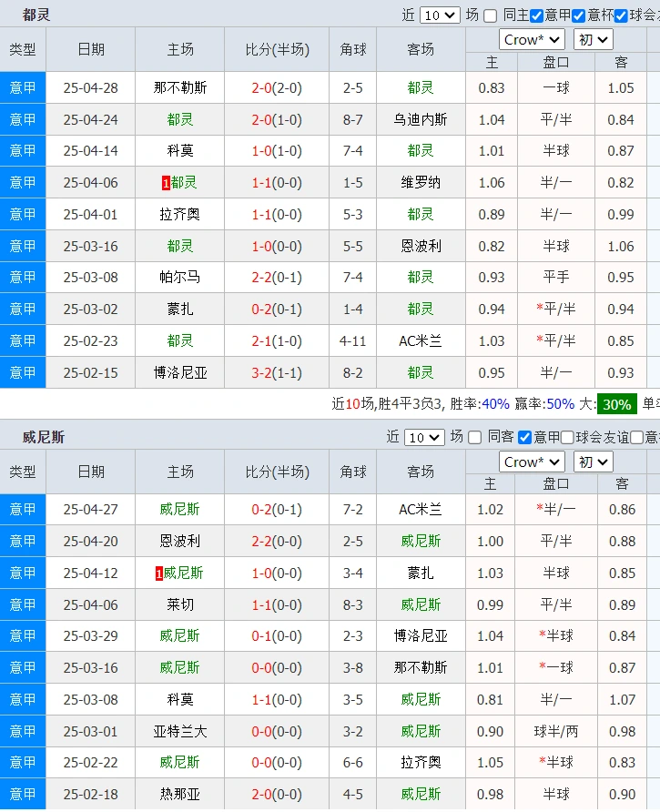660x812 pixels.
Task: Open 蒙扎 away team on 25-04-12
Action: click(421, 573)
